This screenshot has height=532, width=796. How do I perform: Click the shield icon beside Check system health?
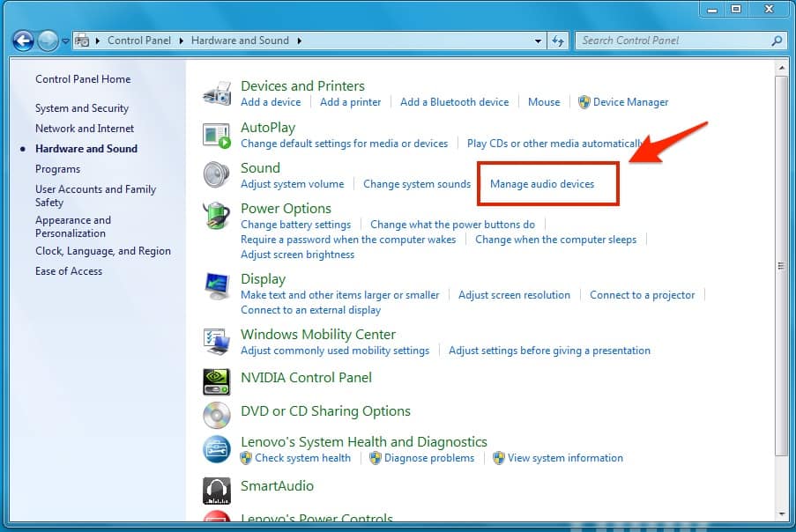[246, 458]
